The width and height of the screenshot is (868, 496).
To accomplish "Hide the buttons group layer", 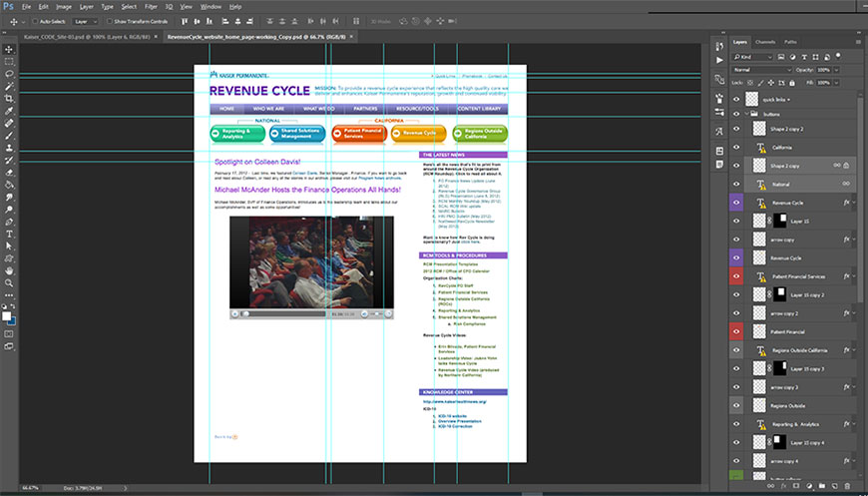I will 736,114.
